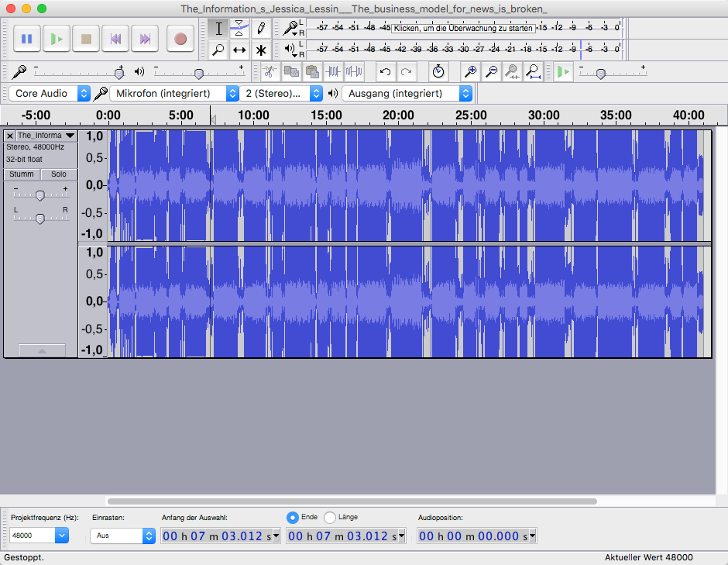Open Anfang der Auswahl format arrow
728x565 pixels.
[276, 536]
